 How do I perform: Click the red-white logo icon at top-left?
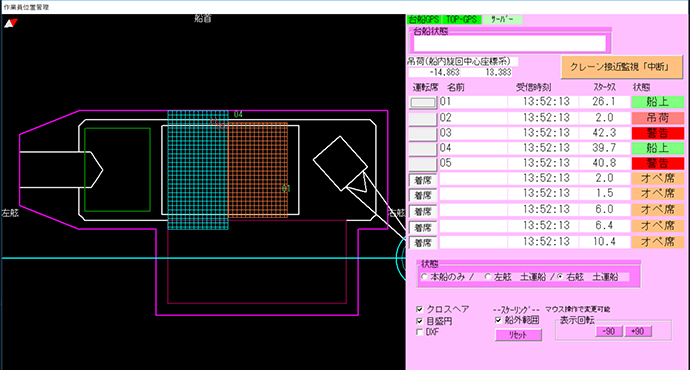11,23
